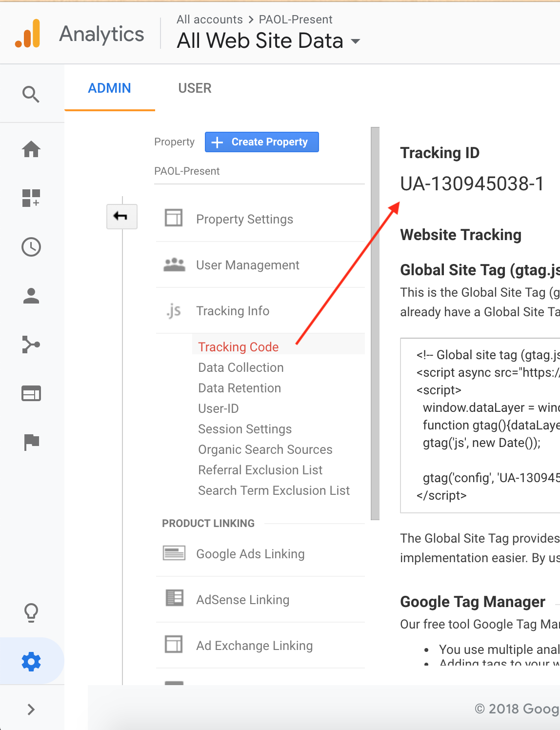This screenshot has width=560, height=730.
Task: Open Customization dashboards icon
Action: 31,198
